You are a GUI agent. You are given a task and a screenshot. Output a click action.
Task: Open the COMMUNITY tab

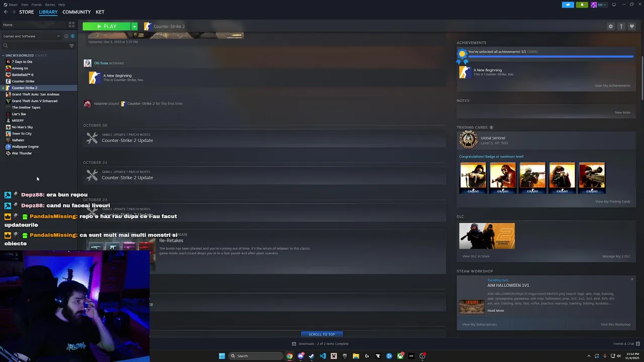76,12
